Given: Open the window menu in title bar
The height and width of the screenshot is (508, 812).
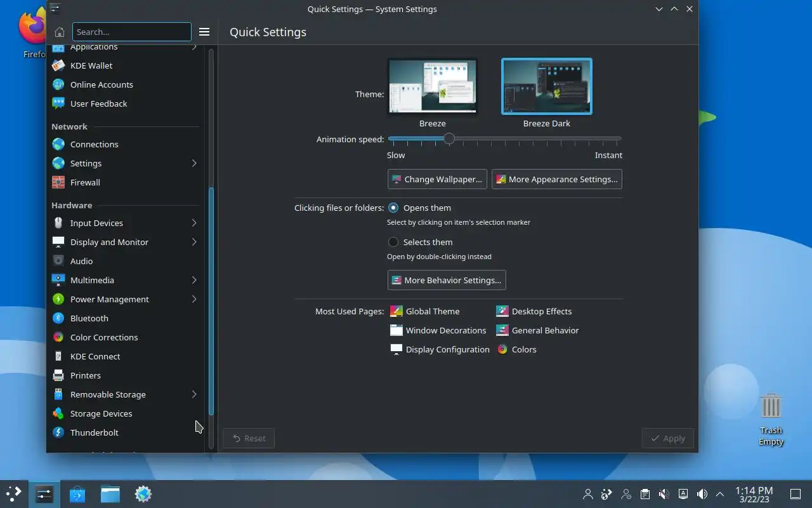Looking at the screenshot, I should click(55, 9).
